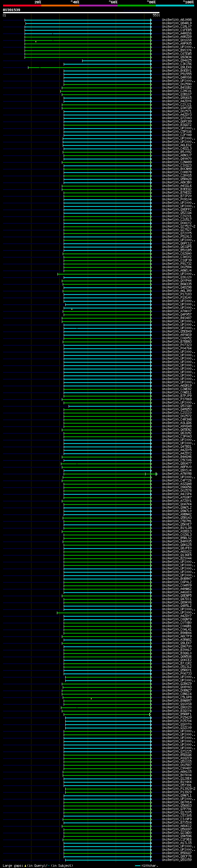Open hit UniRef100_C1ML07
The width and height of the screenshot is (197, 868).
(x=177, y=26)
